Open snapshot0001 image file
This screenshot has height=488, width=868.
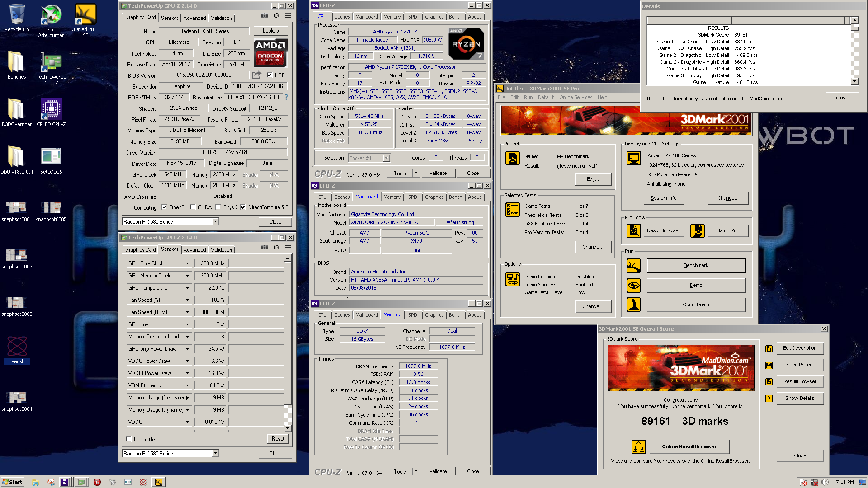coord(17,211)
